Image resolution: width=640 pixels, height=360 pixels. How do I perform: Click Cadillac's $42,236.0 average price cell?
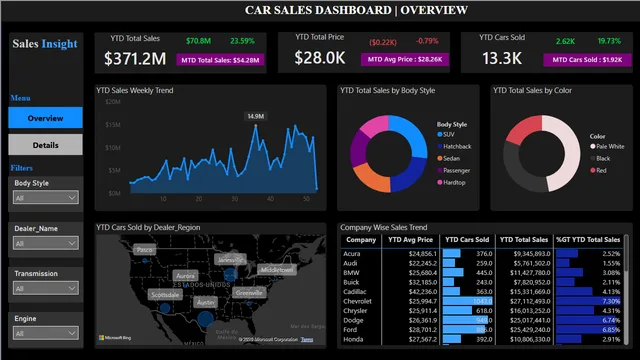422,292
